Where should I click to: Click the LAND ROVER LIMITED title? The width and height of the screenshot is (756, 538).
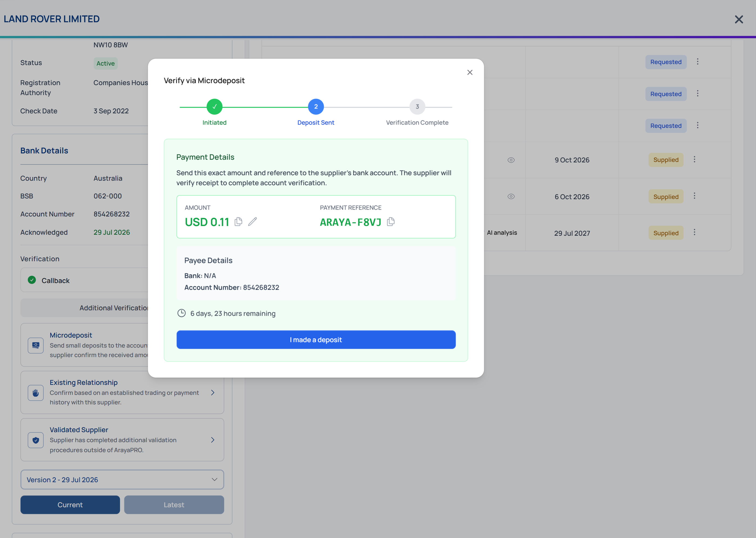click(x=52, y=19)
